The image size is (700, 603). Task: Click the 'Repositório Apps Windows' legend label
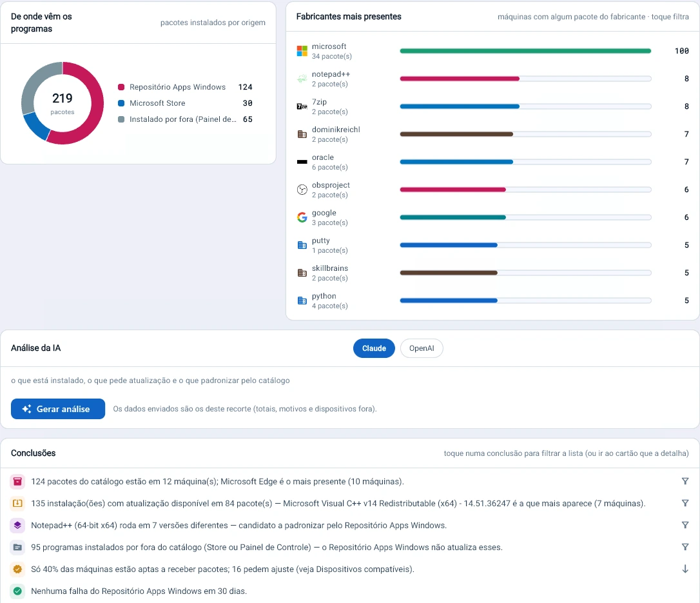177,86
